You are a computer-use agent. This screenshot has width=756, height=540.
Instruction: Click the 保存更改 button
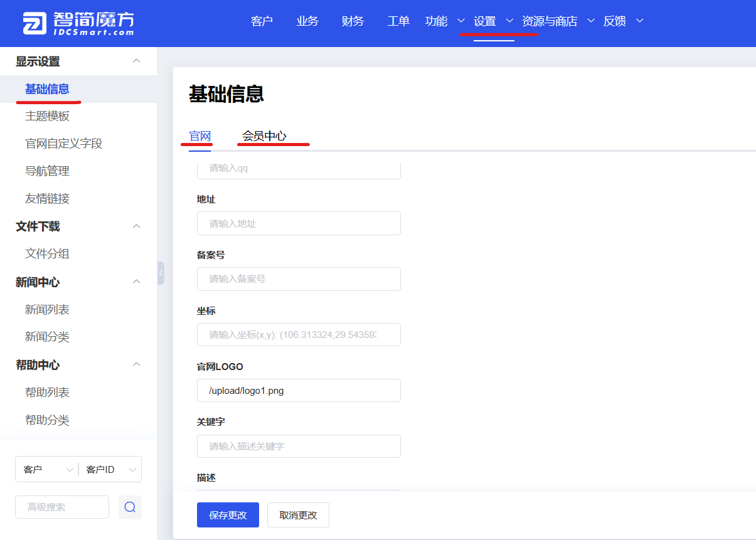[x=228, y=515]
